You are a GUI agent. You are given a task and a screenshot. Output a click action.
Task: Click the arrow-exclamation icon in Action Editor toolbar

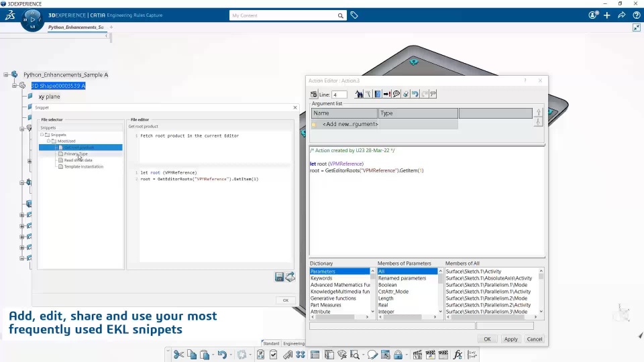coord(387,94)
